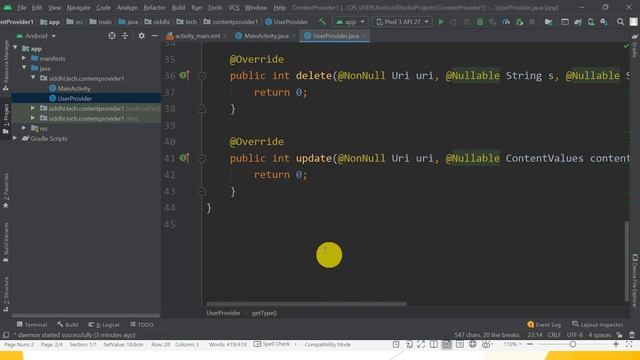Run the app with the green play button
The image size is (640, 360).
(x=441, y=22)
